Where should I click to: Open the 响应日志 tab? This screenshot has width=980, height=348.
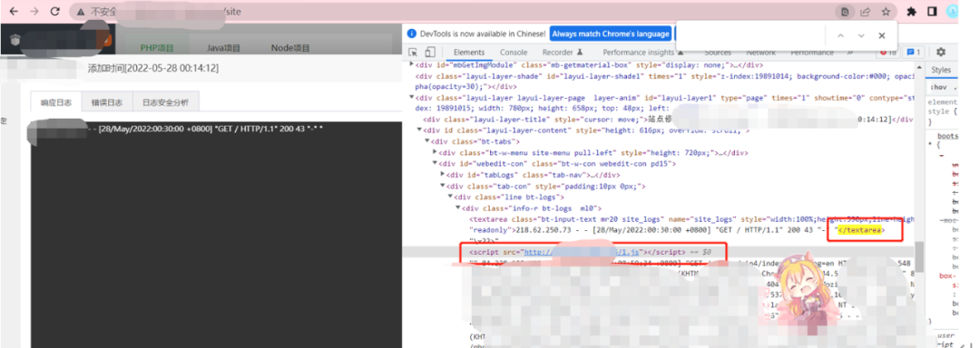click(55, 103)
